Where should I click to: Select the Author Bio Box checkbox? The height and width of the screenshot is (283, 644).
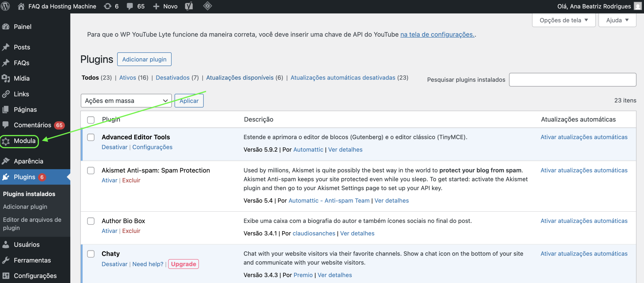click(91, 221)
